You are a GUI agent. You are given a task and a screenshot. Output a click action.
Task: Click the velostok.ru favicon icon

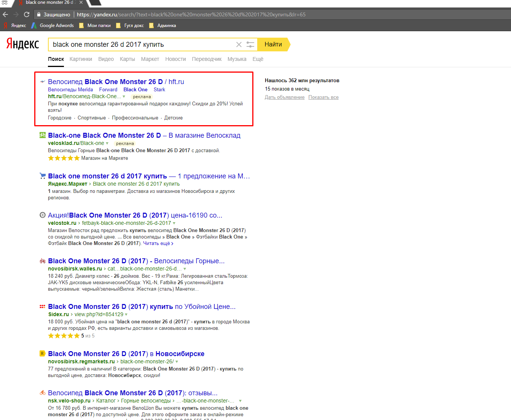[x=43, y=215]
